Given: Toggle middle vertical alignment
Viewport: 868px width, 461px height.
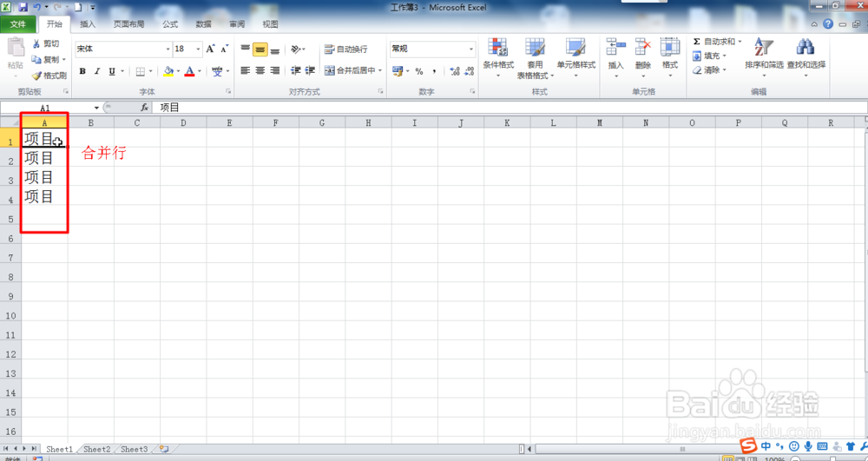Looking at the screenshot, I should pyautogui.click(x=260, y=49).
